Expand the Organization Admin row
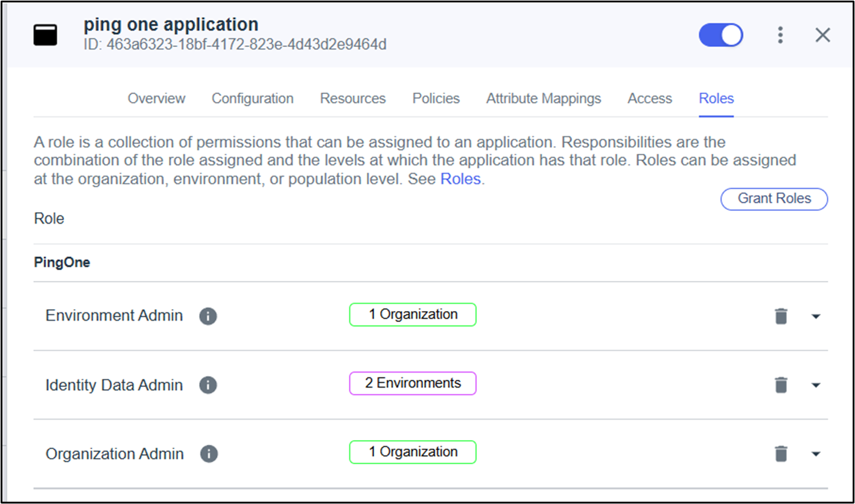The image size is (855, 504). pos(816,454)
